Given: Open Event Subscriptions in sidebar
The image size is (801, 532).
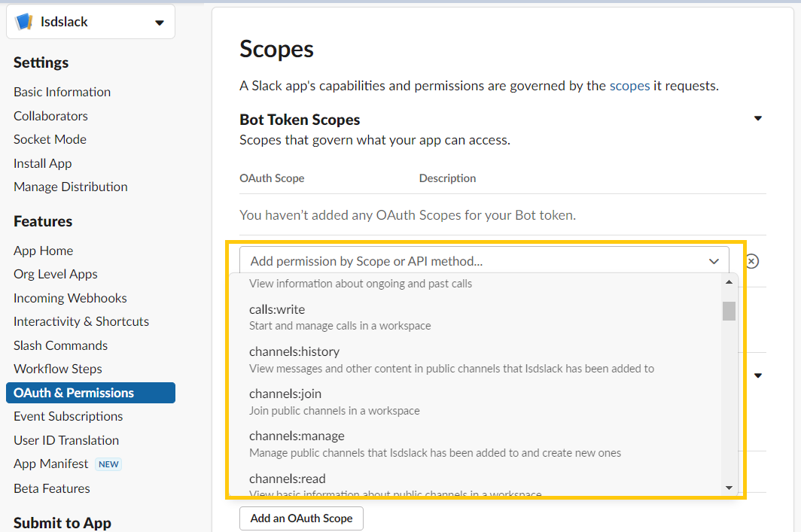Looking at the screenshot, I should pyautogui.click(x=68, y=416).
